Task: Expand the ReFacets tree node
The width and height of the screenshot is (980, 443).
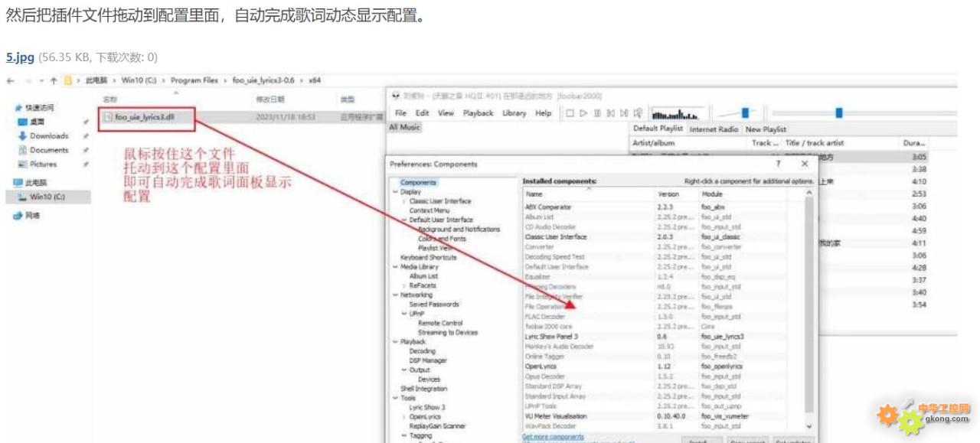Action: tap(404, 285)
